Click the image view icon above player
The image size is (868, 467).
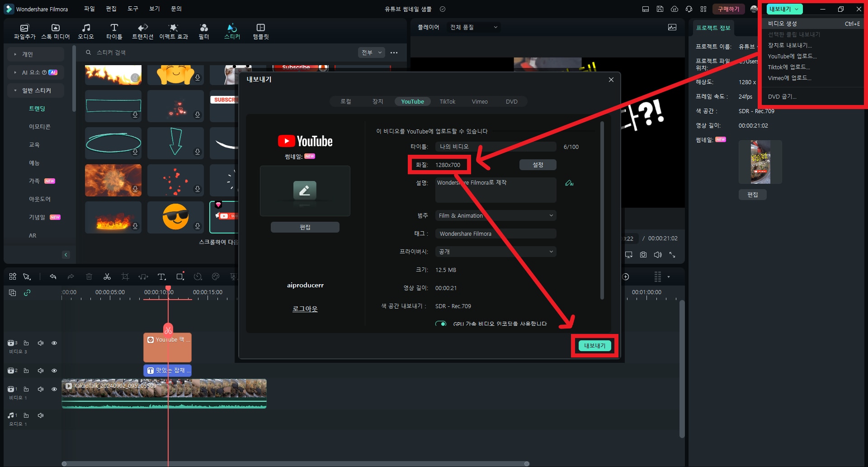coord(672,27)
